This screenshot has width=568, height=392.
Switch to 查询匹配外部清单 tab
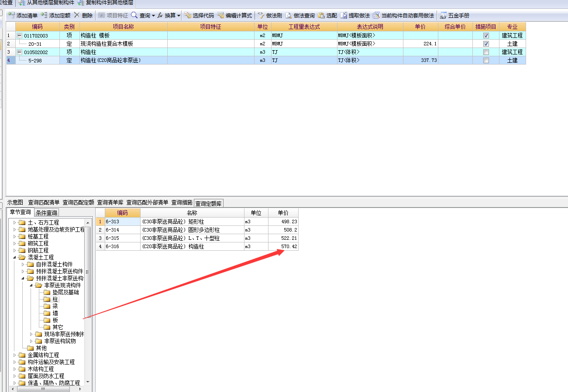click(147, 202)
